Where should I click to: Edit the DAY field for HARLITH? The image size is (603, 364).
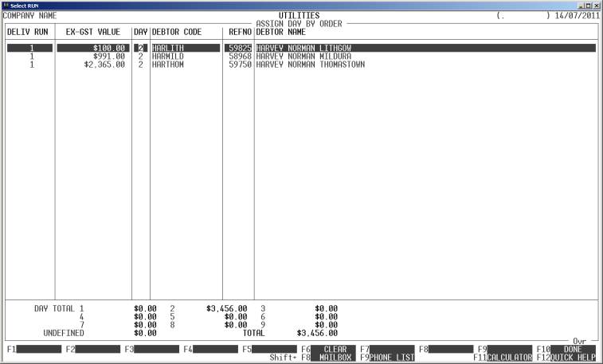(141, 48)
